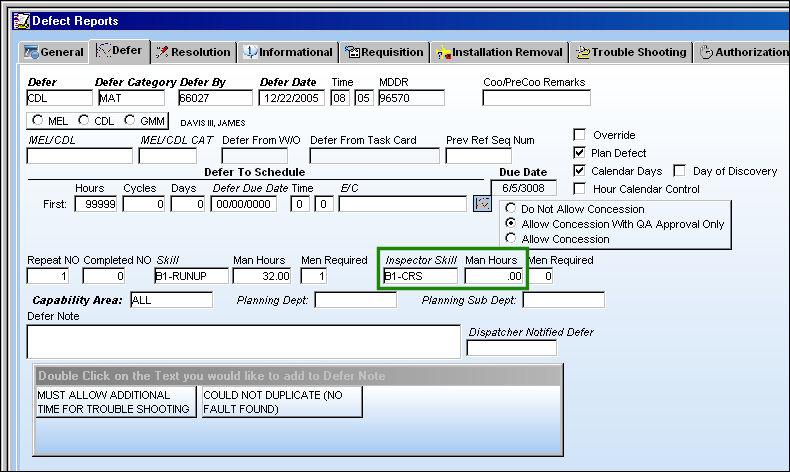Enable Day of Discovery checkbox

coord(680,171)
